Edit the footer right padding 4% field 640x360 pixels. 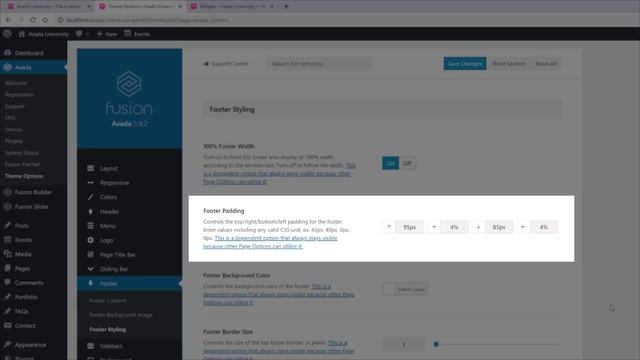pos(454,227)
